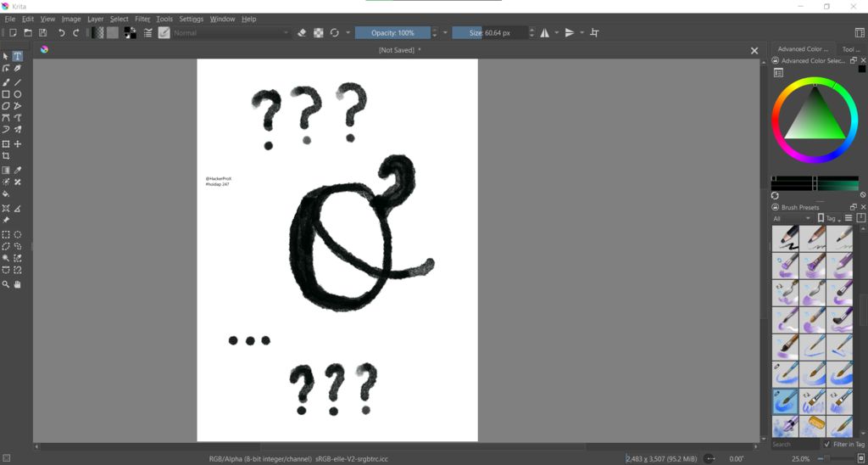Click the open file button

click(x=28, y=33)
